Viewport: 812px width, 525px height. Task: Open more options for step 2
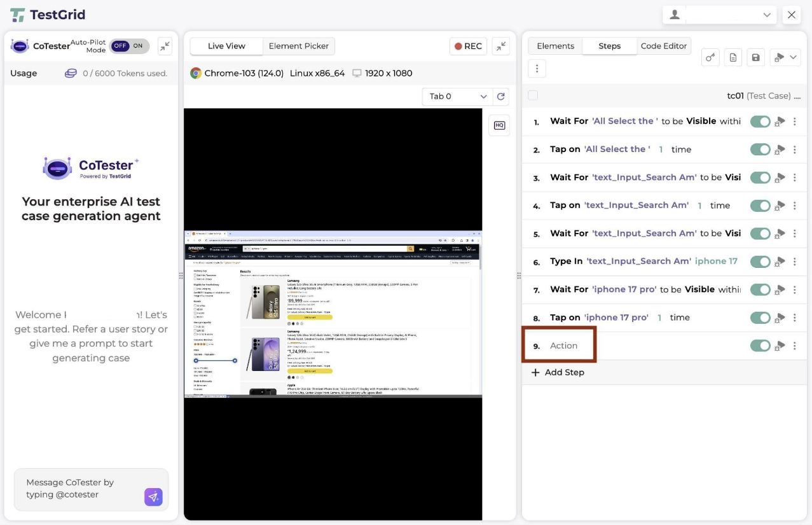(795, 150)
